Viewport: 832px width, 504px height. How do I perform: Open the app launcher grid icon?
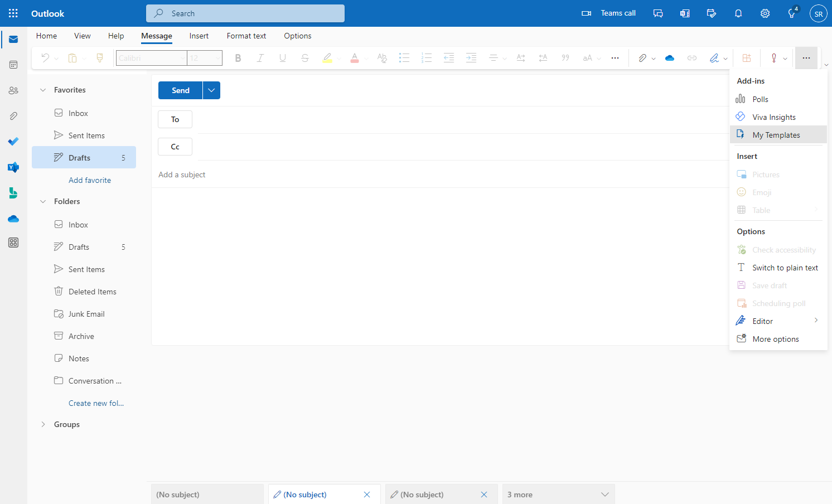[x=13, y=13]
